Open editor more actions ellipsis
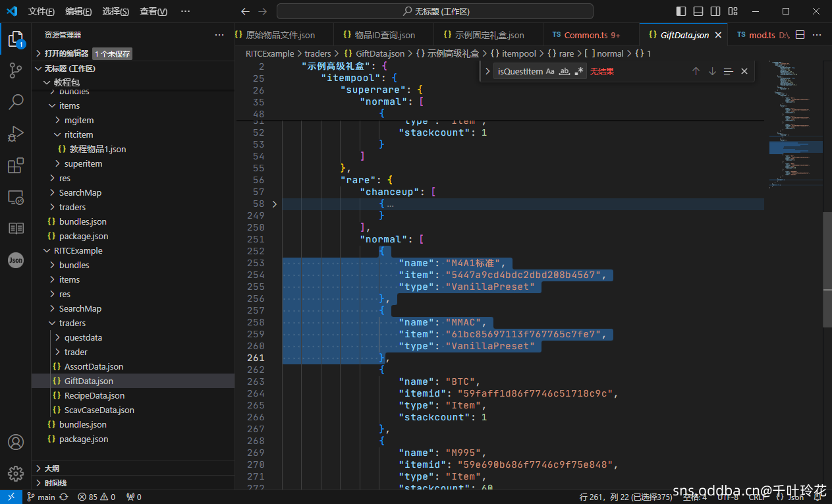Screen dimensions: 832x504 pos(818,35)
